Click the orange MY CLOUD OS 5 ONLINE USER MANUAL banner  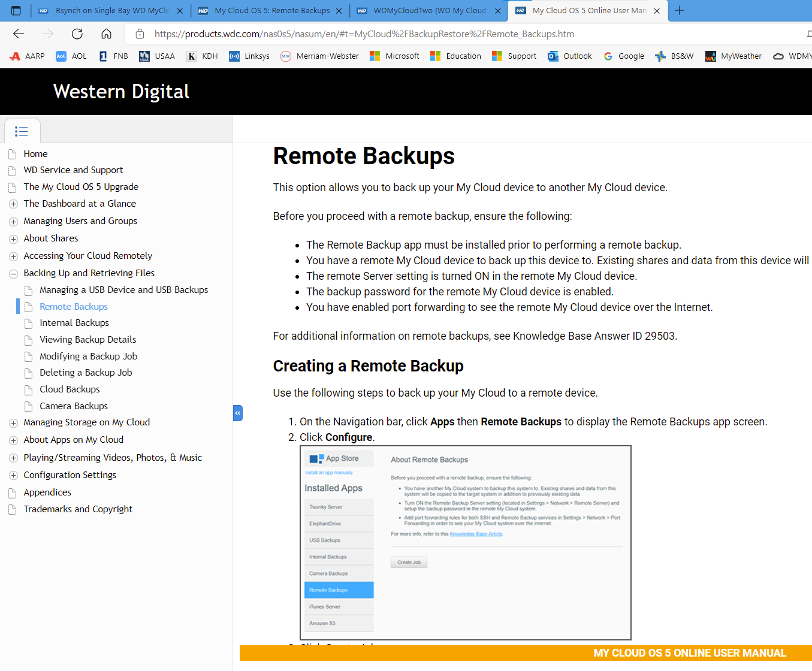526,653
